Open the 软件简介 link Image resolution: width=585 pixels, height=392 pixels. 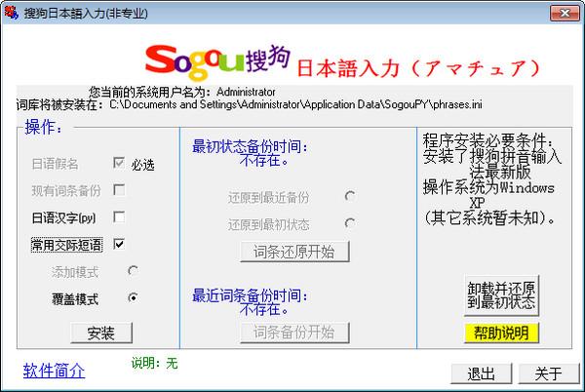(x=54, y=371)
